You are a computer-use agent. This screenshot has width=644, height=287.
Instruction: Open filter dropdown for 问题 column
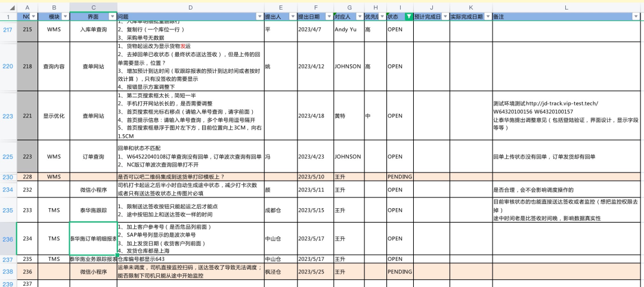point(259,17)
